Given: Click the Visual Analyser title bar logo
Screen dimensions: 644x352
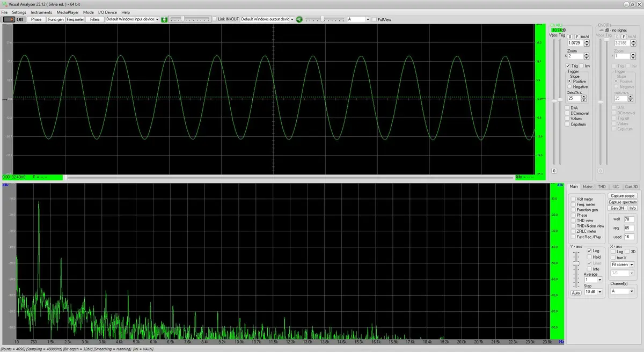Looking at the screenshot, I should point(4,4).
